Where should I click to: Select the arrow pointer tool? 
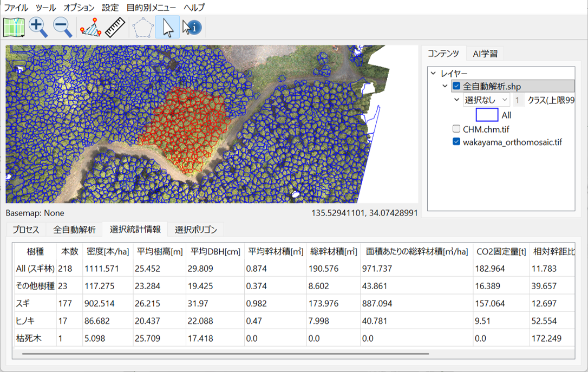[168, 27]
